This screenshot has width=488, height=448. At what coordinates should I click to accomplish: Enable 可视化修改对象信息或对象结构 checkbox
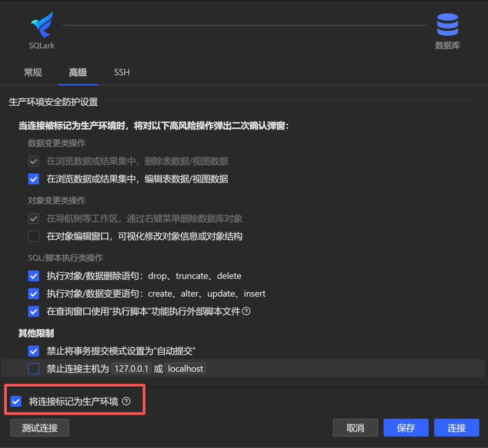pyautogui.click(x=33, y=236)
